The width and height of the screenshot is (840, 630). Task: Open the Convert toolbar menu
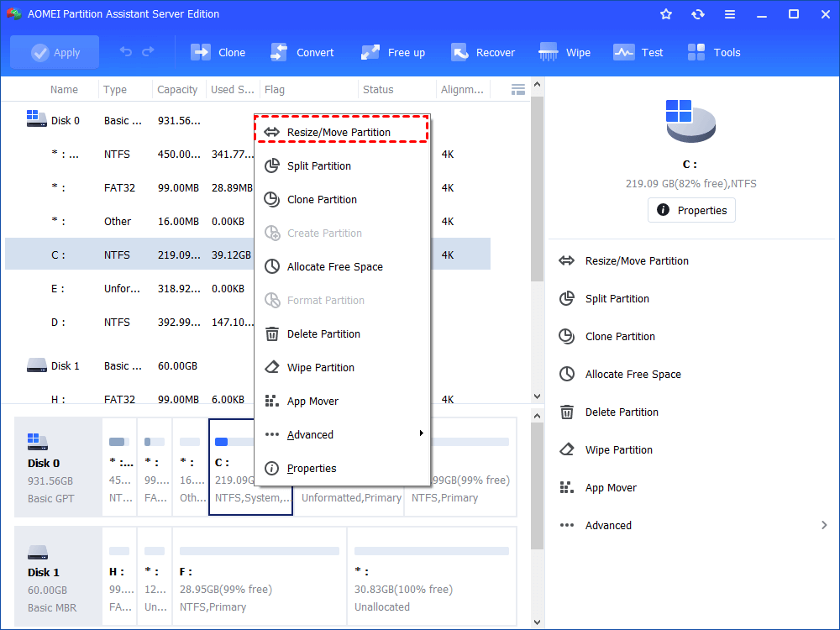(x=302, y=52)
